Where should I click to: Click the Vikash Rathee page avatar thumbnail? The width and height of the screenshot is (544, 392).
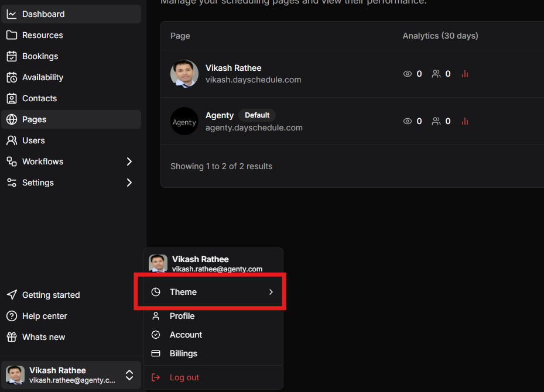tap(184, 74)
